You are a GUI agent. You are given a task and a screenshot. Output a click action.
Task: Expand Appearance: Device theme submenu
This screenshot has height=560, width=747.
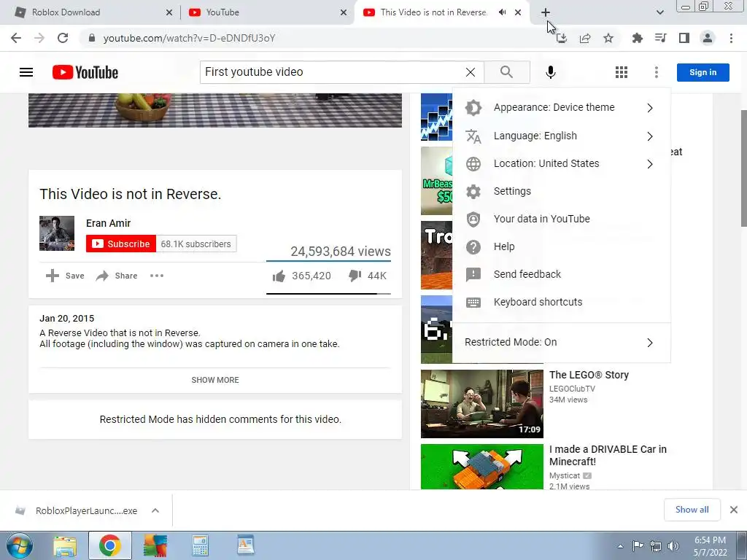[x=561, y=108]
